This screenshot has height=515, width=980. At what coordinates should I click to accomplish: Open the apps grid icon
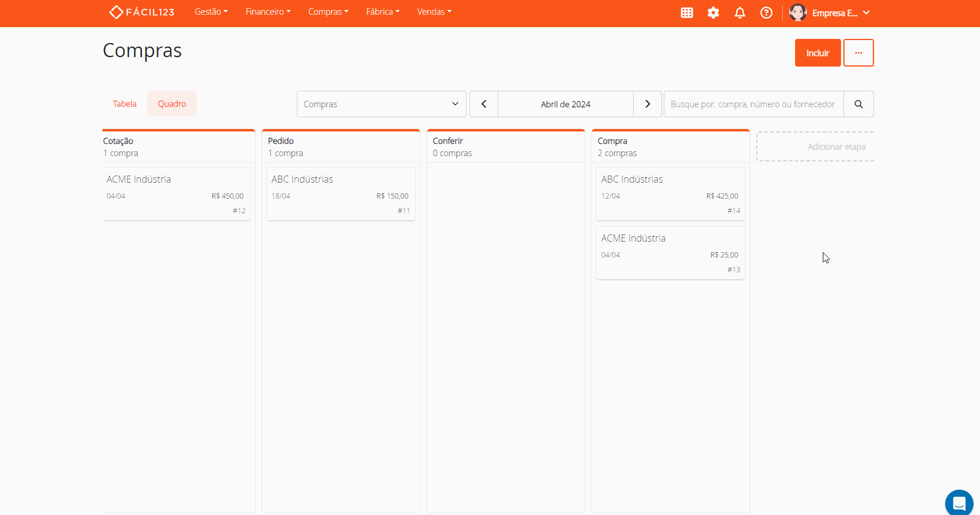pos(687,12)
